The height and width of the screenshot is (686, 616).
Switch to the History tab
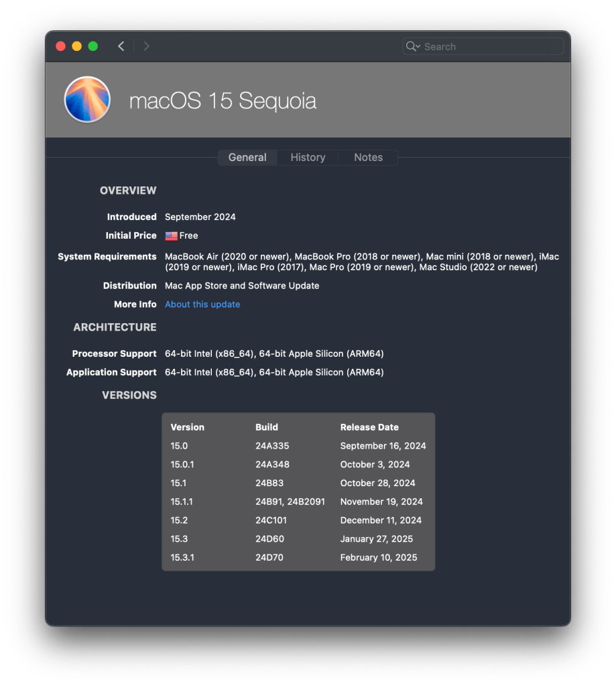[308, 158]
